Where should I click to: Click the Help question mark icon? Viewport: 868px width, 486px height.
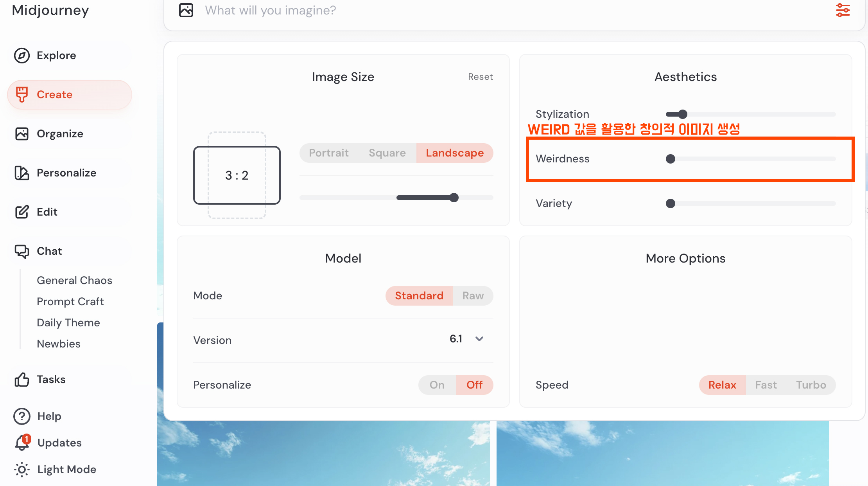22,416
